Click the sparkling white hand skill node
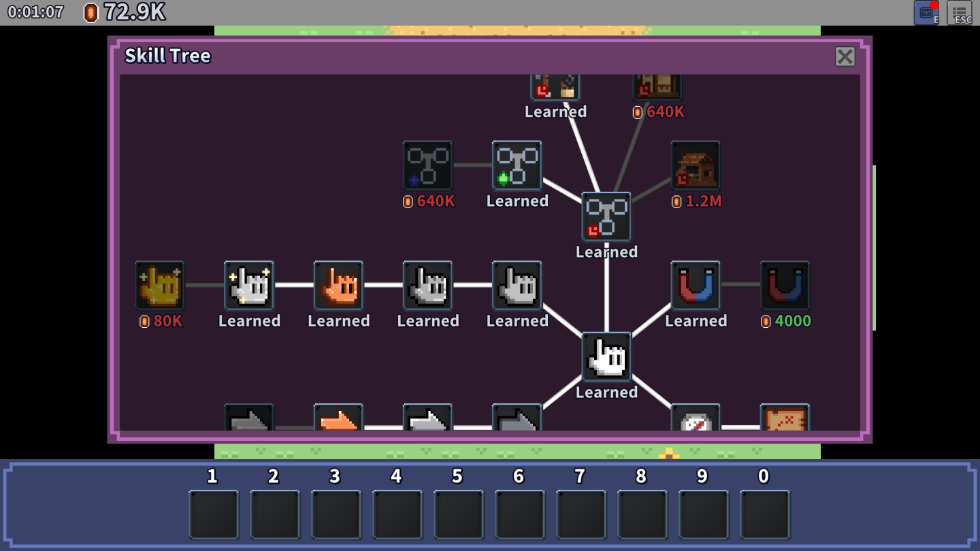Screen dimensions: 980x551 pos(249,286)
